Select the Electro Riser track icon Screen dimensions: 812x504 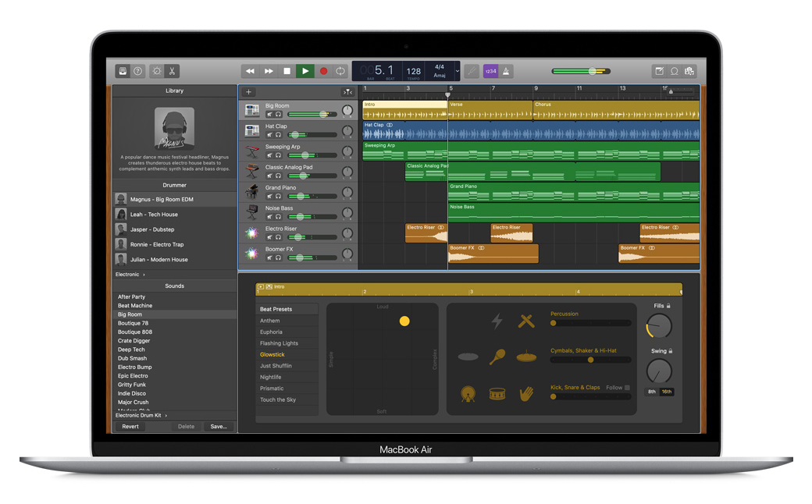pyautogui.click(x=252, y=232)
